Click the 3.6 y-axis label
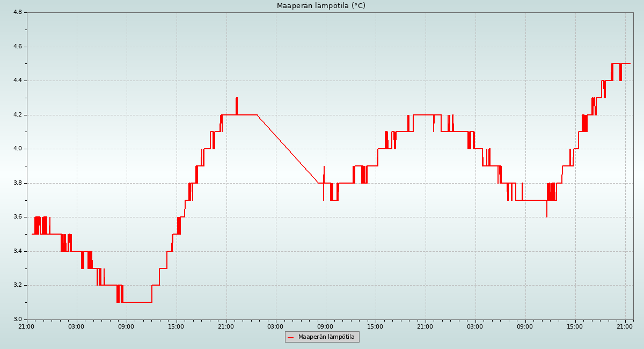644x349 pixels. point(17,217)
